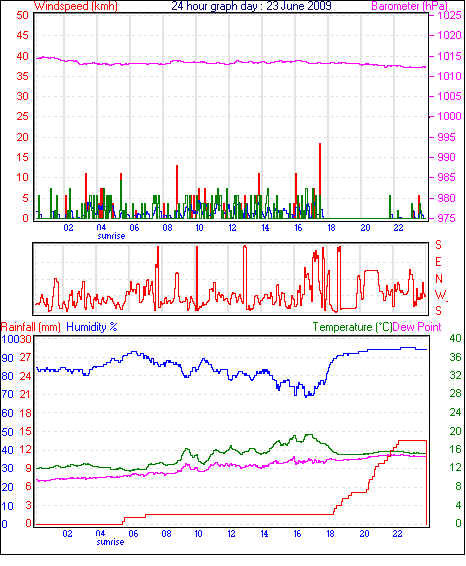
Task: Click the Windspeed (kmh) axis label
Action: pyautogui.click(x=76, y=6)
